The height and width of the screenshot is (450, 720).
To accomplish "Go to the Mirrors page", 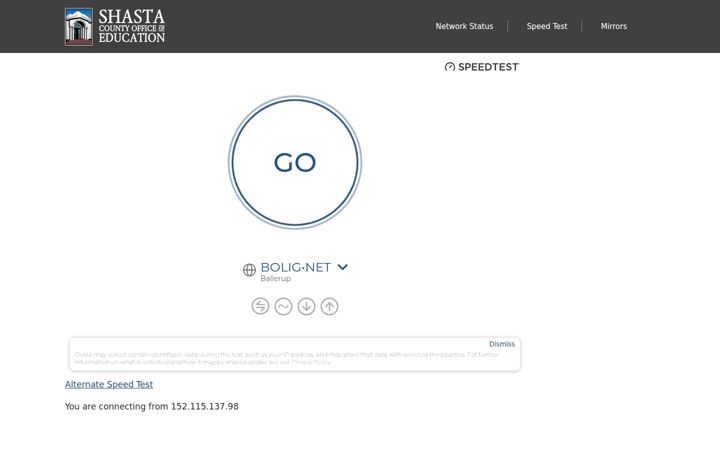I will 613,26.
